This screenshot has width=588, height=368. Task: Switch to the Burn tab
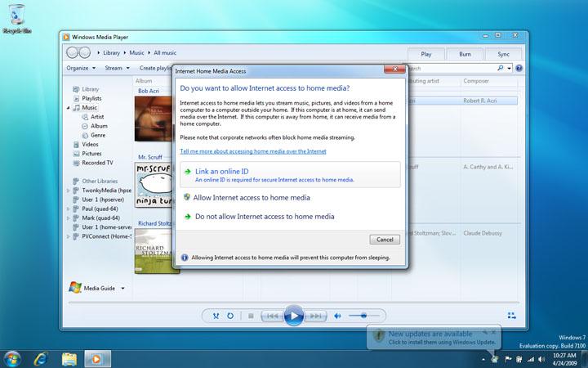(x=465, y=54)
